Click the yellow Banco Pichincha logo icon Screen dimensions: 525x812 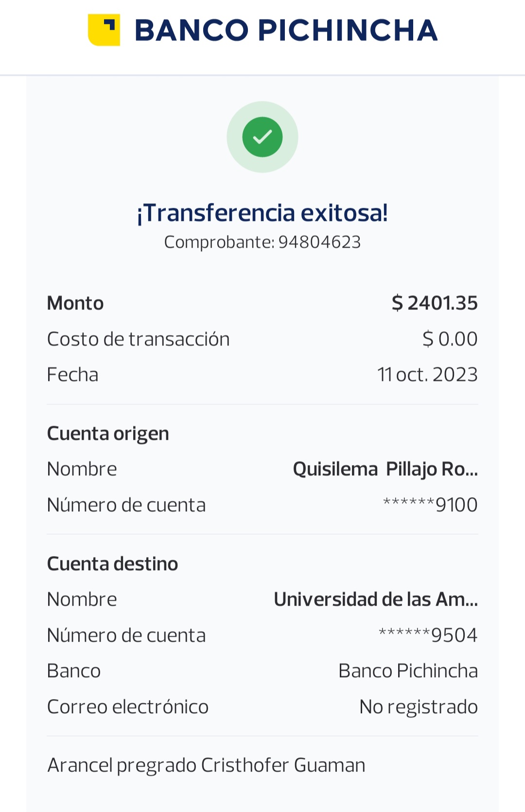(104, 30)
